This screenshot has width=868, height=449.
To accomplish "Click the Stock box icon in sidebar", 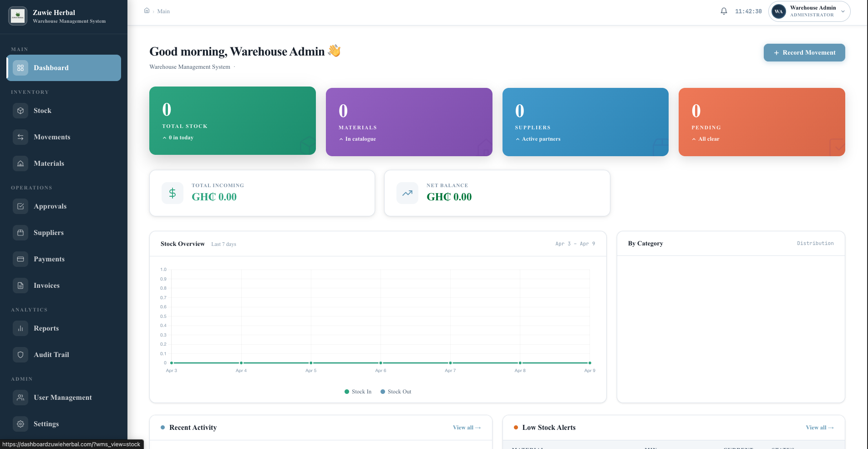I will tap(20, 111).
